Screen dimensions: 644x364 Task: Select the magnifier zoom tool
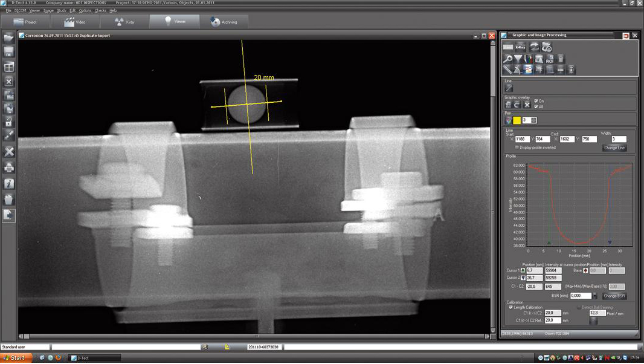[x=508, y=59]
